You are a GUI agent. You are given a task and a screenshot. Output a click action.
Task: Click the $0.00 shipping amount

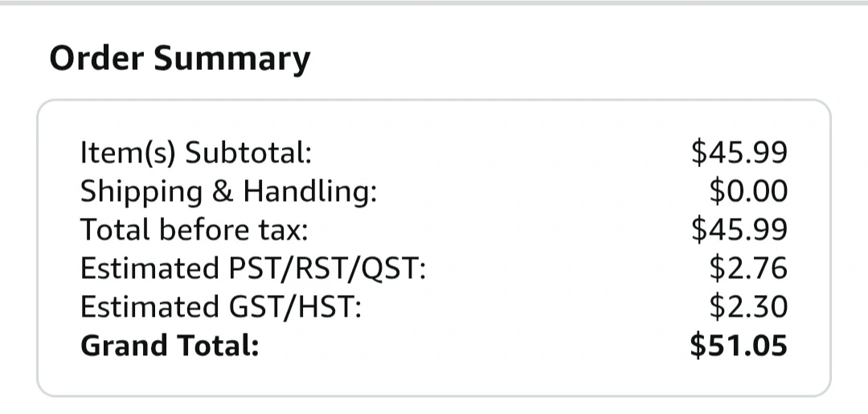[x=748, y=191]
